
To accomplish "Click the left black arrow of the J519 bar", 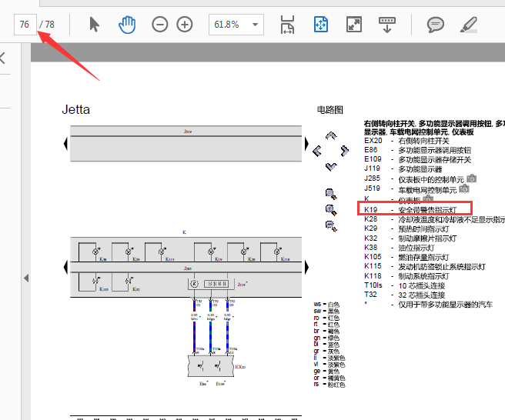I will [x=65, y=144].
